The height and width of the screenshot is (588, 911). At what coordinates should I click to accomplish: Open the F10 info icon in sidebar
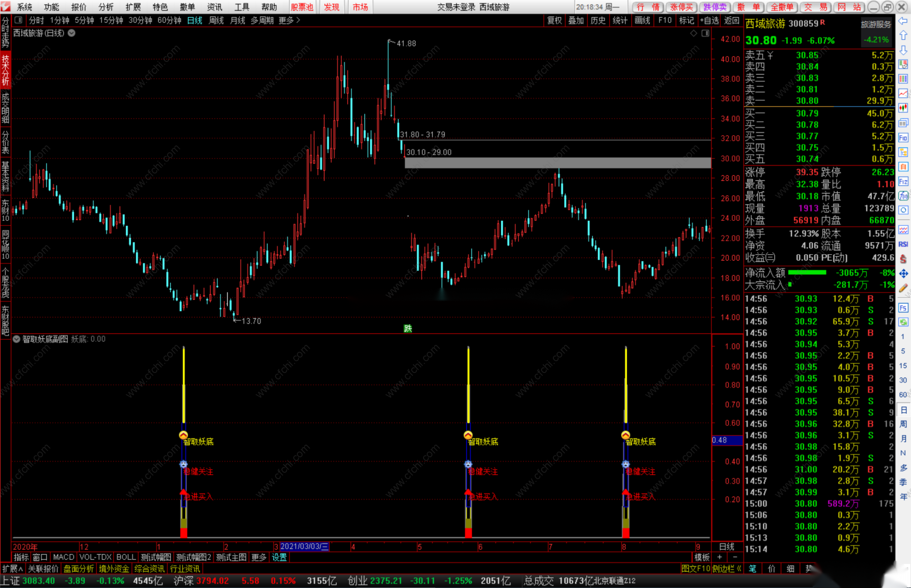[x=903, y=138]
